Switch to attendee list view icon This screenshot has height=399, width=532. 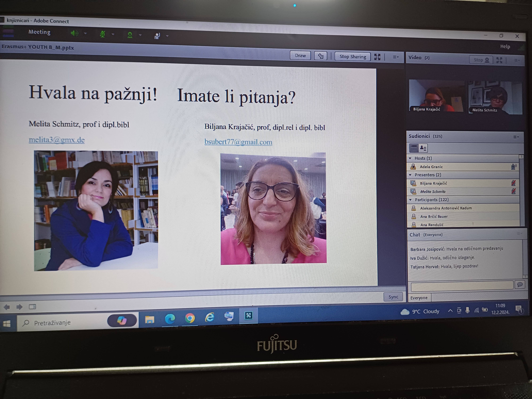click(414, 148)
